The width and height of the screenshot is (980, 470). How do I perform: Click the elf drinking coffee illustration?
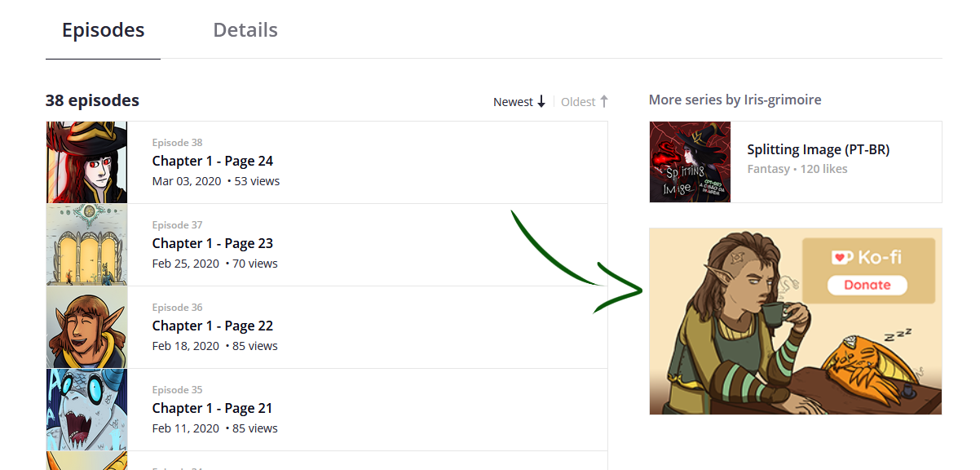734,326
